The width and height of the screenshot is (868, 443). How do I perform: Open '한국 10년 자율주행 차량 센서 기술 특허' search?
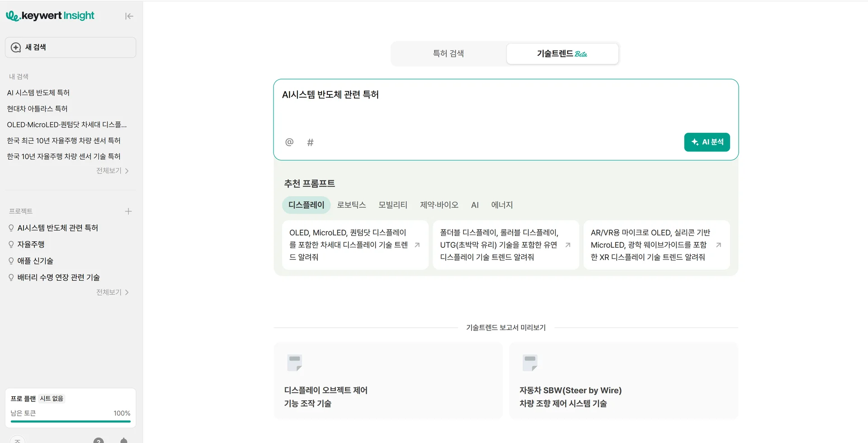pyautogui.click(x=64, y=156)
